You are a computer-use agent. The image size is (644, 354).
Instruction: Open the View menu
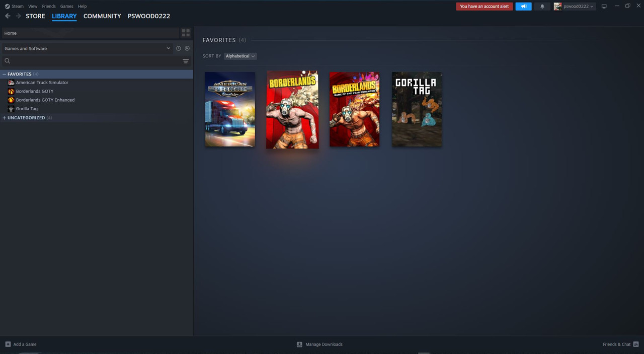[x=33, y=7]
